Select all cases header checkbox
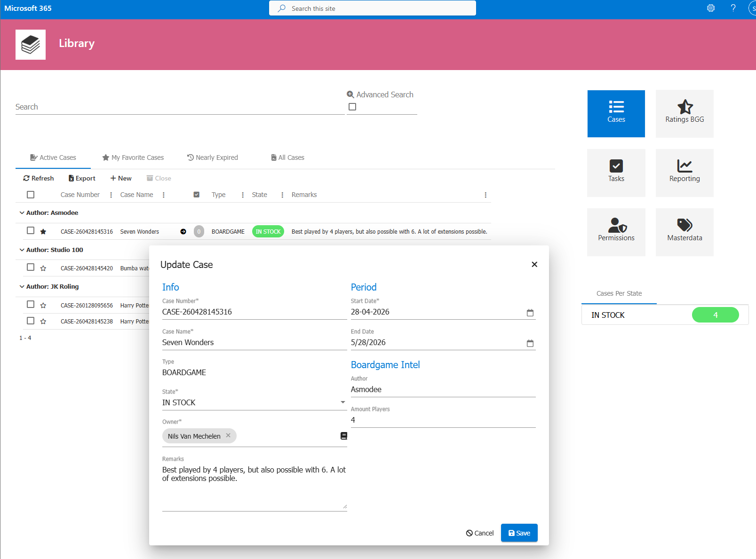Viewport: 756px width, 559px height. [31, 195]
